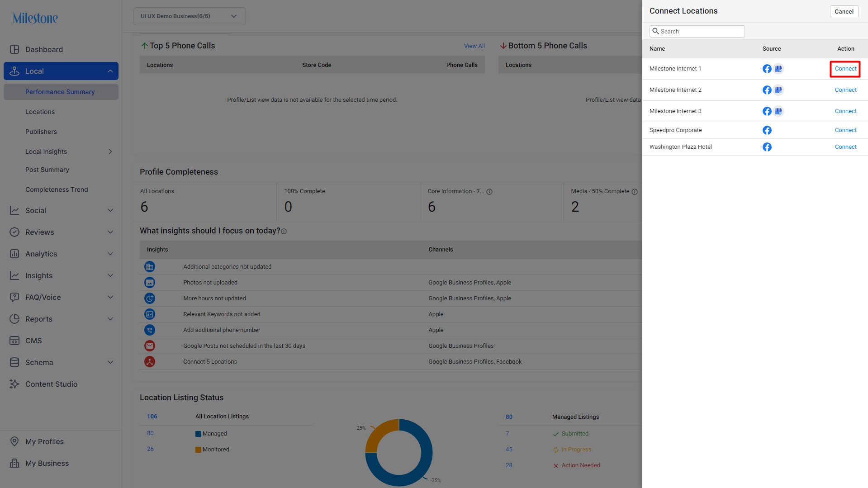Open the Locations menu item
This screenshot has height=488, width=868.
pyautogui.click(x=40, y=112)
